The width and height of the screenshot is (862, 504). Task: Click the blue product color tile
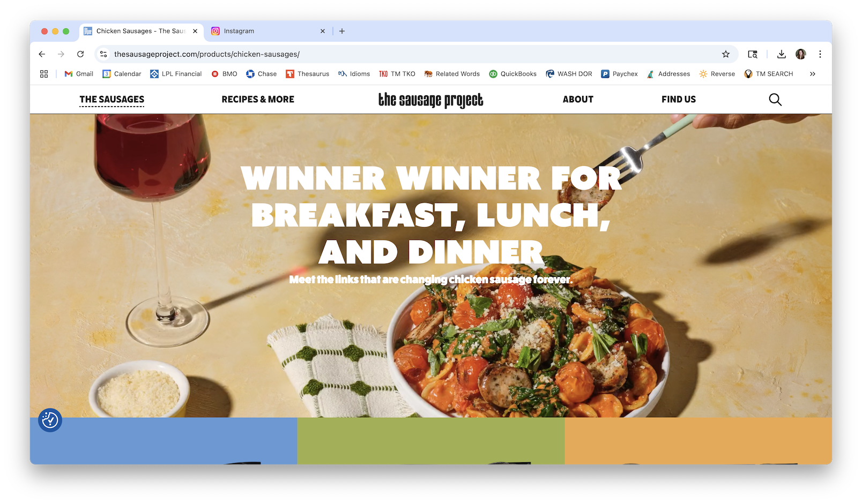[x=164, y=441]
